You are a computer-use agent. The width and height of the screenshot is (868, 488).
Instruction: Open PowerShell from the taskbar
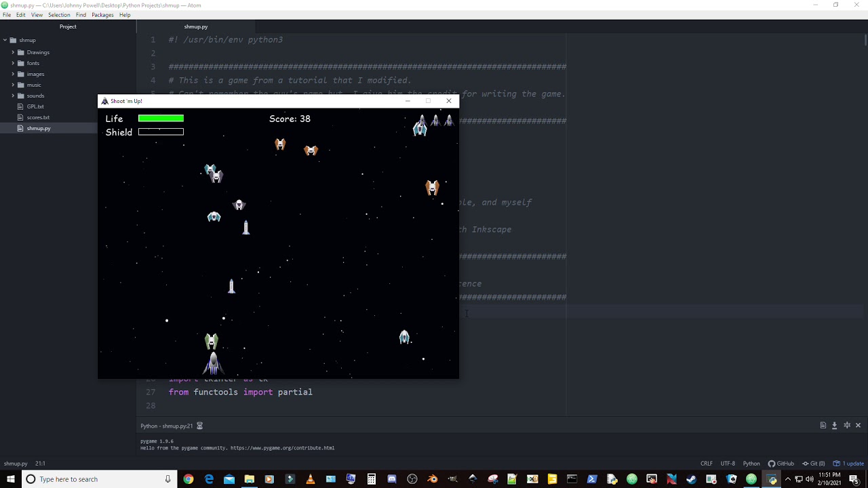(592, 479)
